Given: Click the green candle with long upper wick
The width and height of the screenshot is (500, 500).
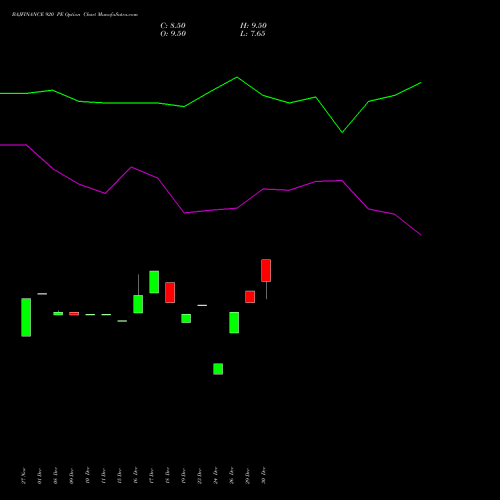Looking at the screenshot, I should tap(138, 304).
